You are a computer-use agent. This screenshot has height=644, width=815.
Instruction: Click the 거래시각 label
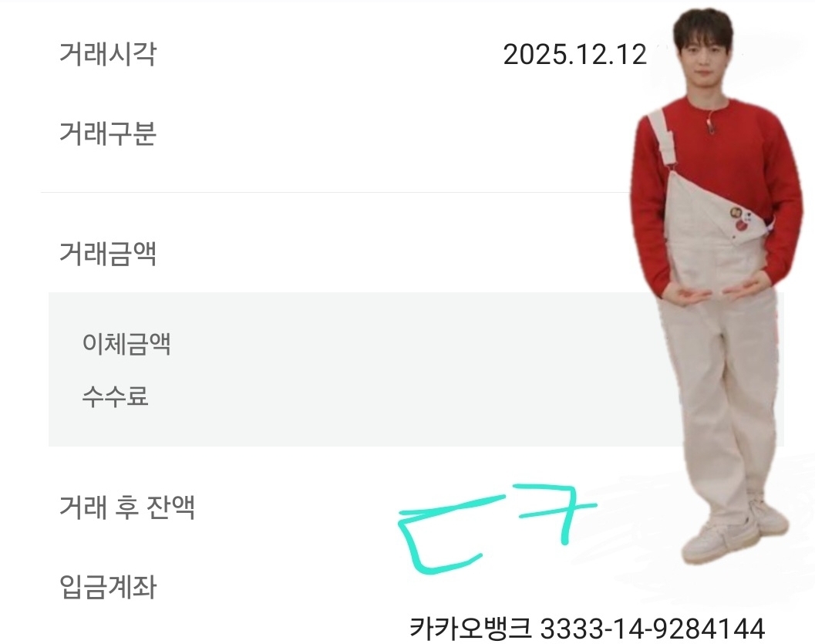[x=108, y=53]
